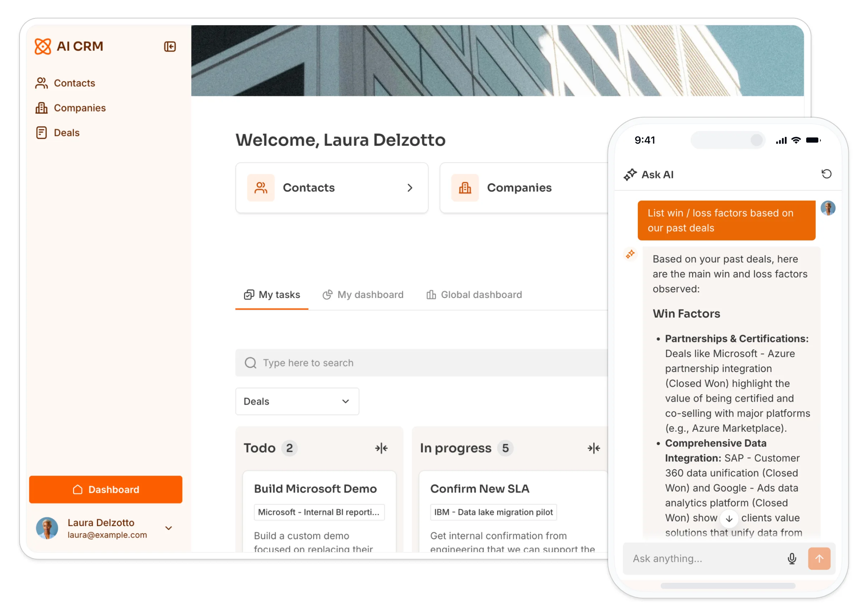
Task: Activate voice input with the microphone icon
Action: coord(792,558)
